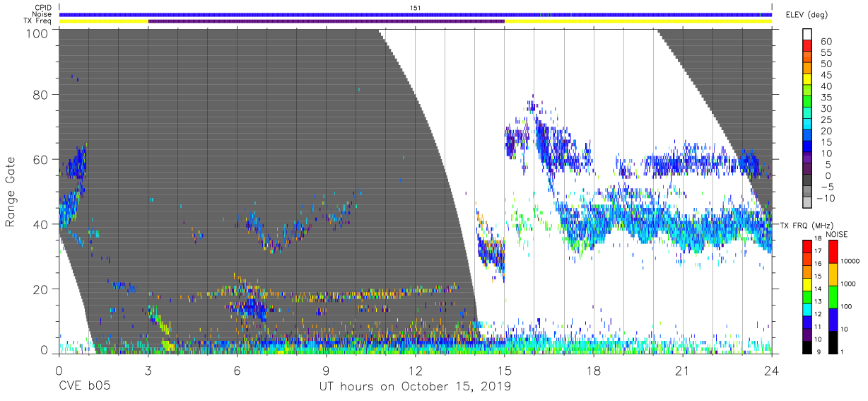
Task: Click the 40 tick on the Range Gate axis
Action: pos(42,224)
